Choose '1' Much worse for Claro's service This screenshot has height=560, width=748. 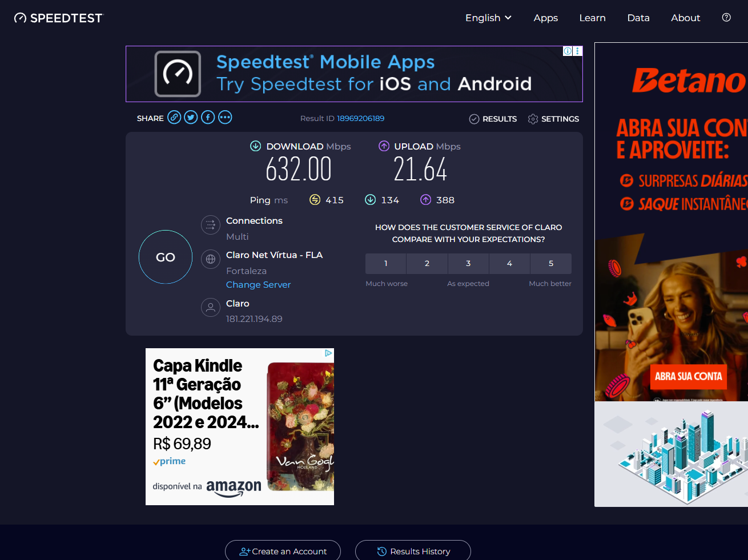click(x=385, y=263)
